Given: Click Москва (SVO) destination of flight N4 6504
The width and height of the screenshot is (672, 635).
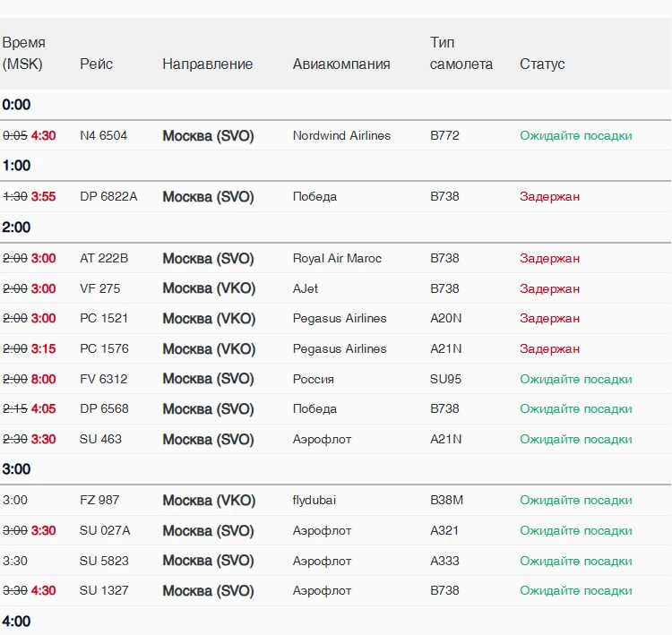Looking at the screenshot, I should tap(208, 136).
